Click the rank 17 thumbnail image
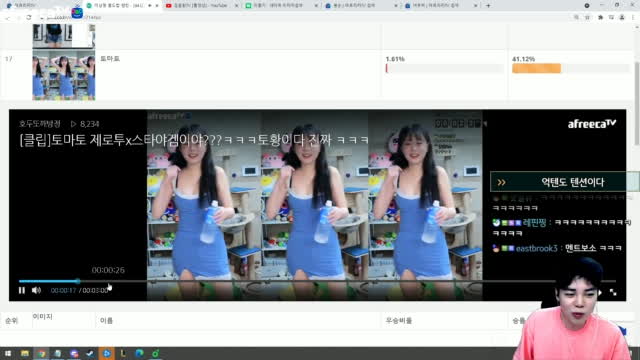The width and height of the screenshot is (640, 360). pos(64,75)
